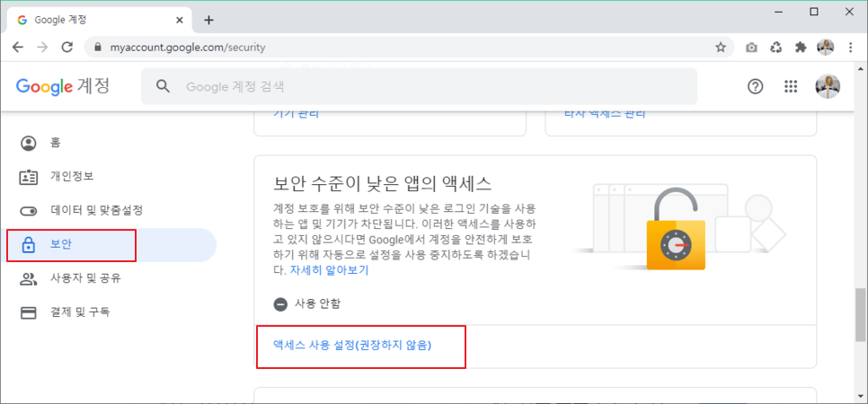Viewport: 868px width, 404px height.
Task: Click the browser forward arrow
Action: pyautogui.click(x=42, y=47)
